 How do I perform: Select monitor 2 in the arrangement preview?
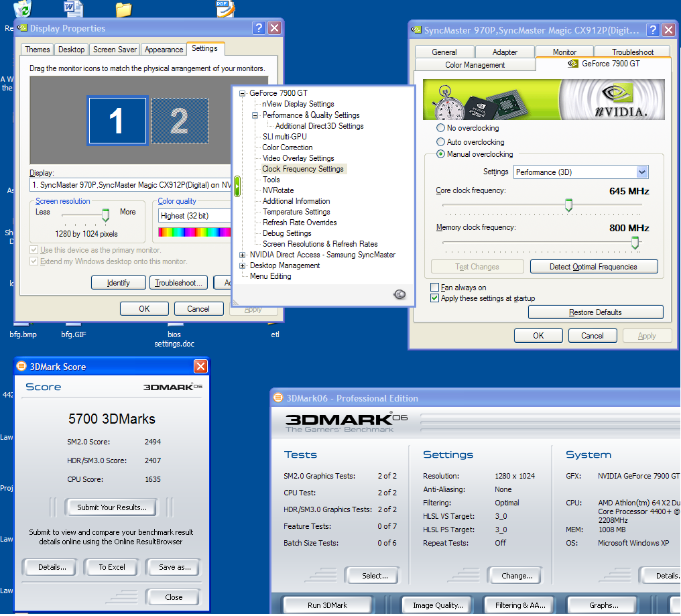coord(180,121)
